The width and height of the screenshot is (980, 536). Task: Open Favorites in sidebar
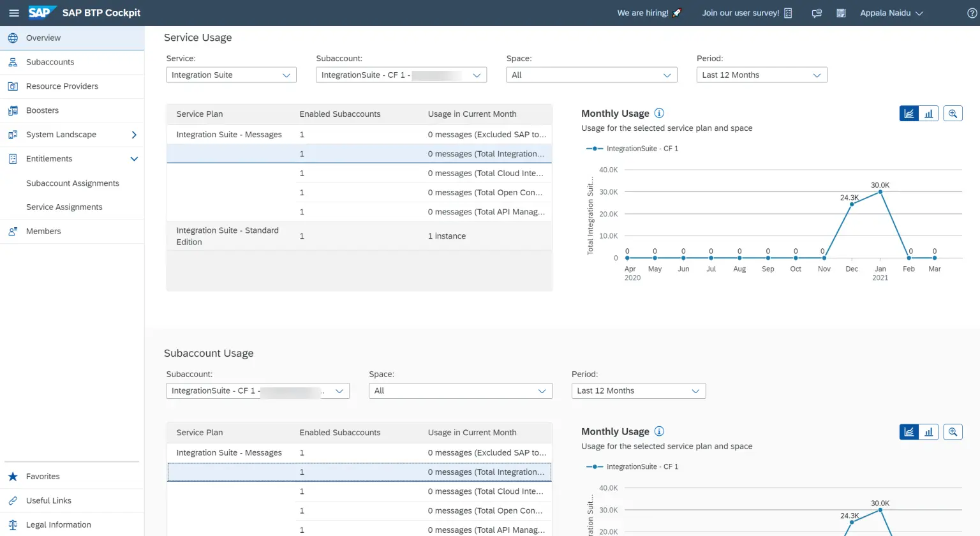click(72, 477)
